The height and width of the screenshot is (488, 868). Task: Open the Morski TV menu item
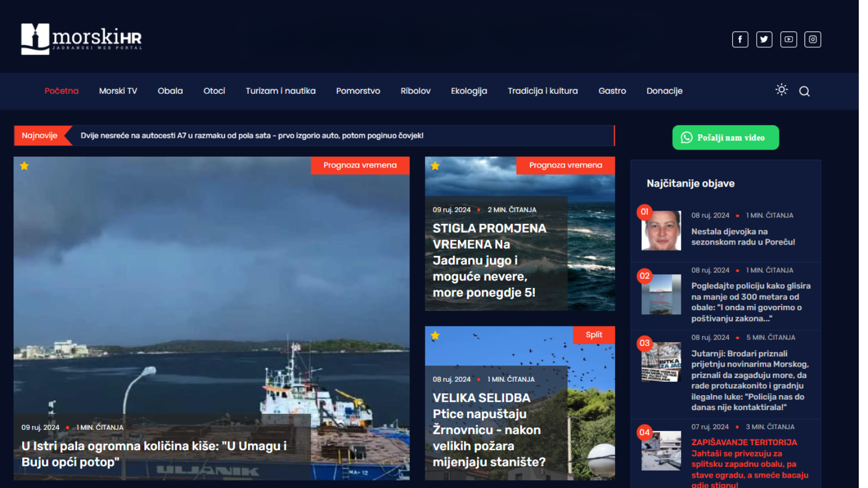tap(118, 91)
